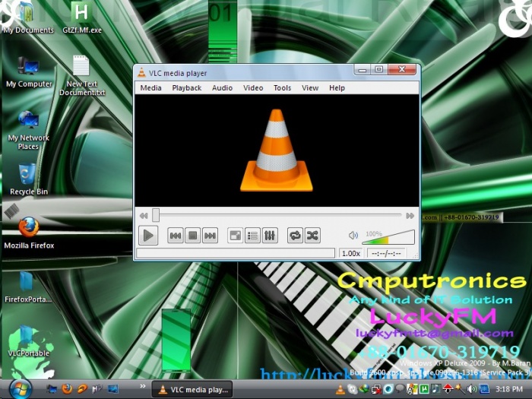Click the VLC volume slider
Viewport: 532px width, 399px height.
[388, 237]
